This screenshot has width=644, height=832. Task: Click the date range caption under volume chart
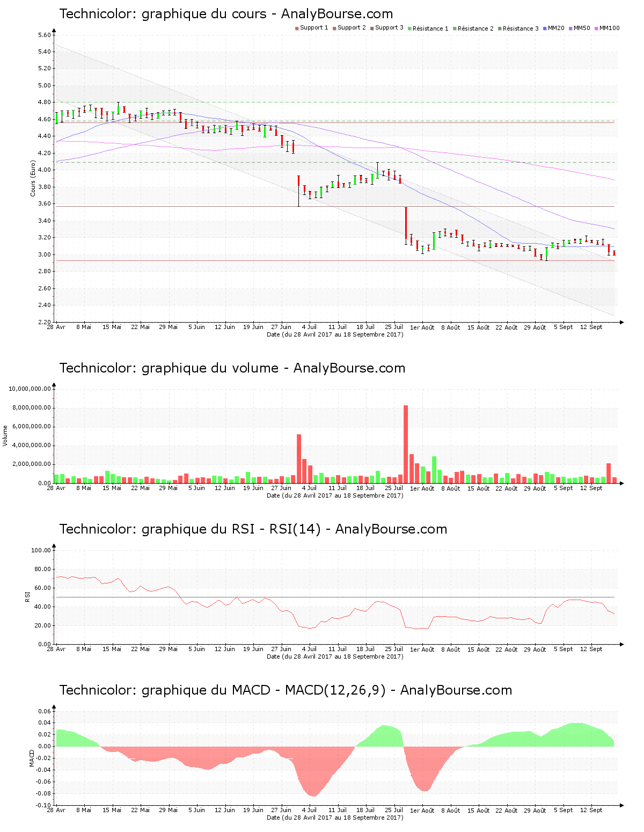tap(335, 495)
